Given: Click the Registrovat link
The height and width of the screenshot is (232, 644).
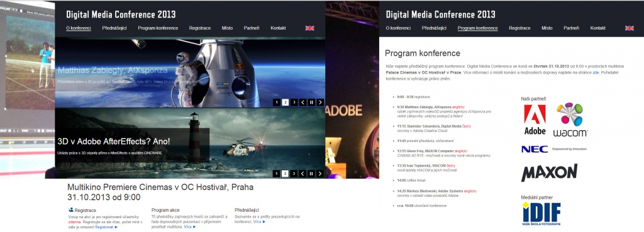Looking at the screenshot, I should (x=106, y=227).
